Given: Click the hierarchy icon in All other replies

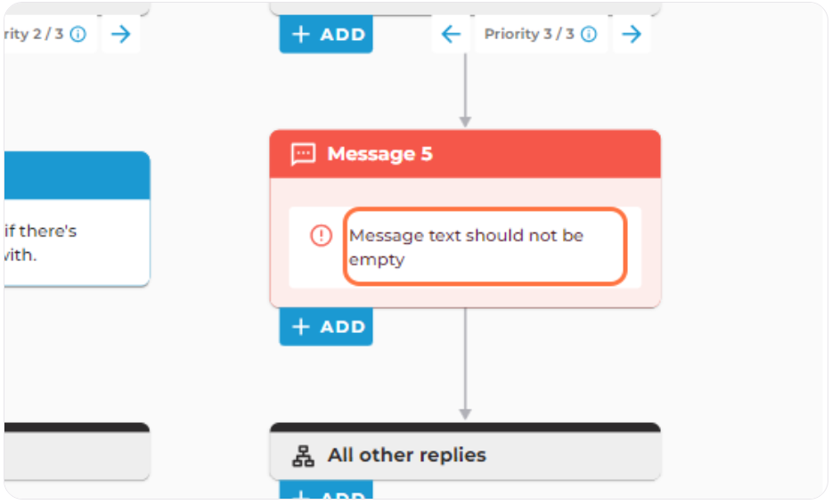Looking at the screenshot, I should [x=303, y=456].
